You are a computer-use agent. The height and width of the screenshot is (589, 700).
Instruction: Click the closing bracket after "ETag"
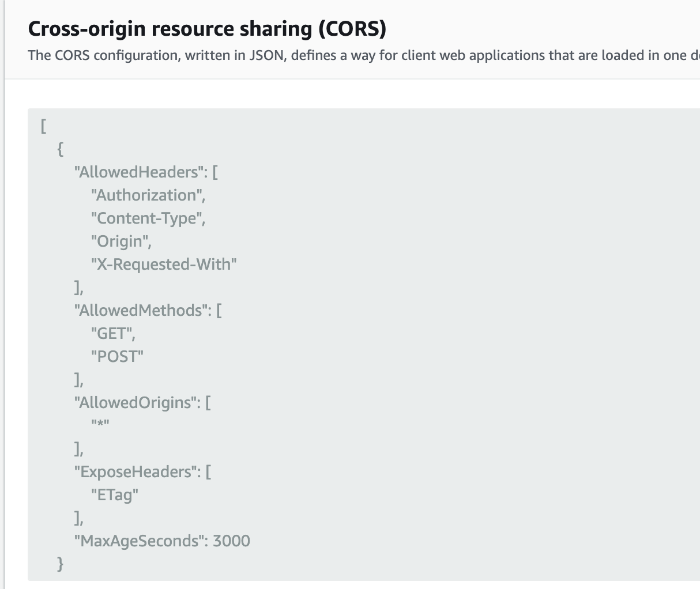[79, 518]
